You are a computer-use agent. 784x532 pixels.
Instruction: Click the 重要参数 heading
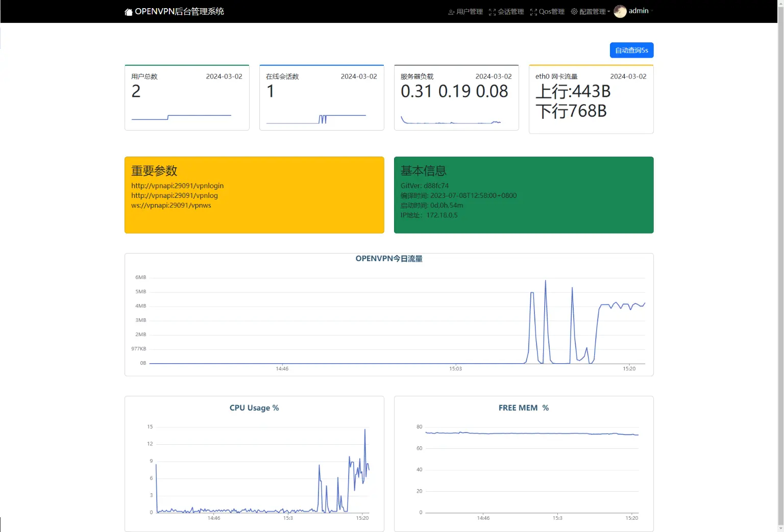click(x=154, y=171)
